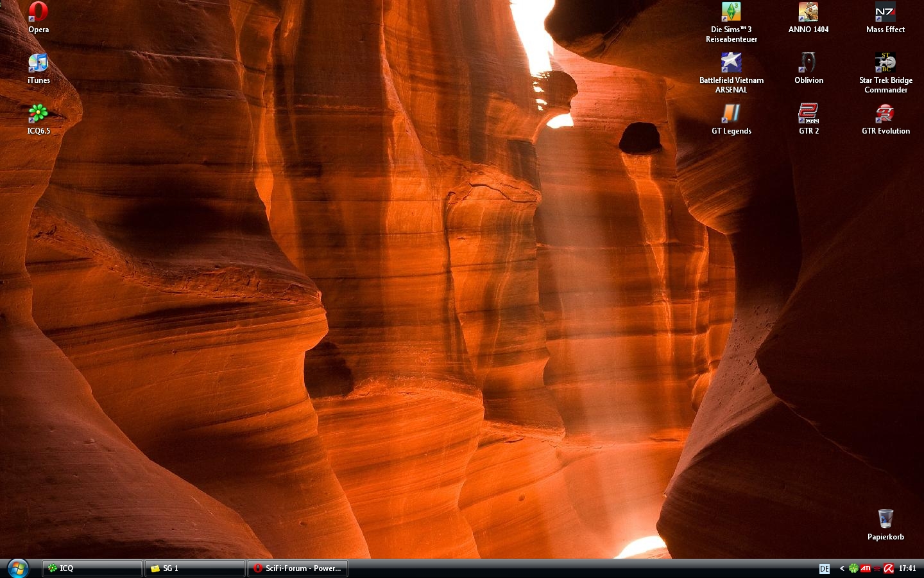
Task: Switch to SG 1 folder taskbar button
Action: pos(194,568)
